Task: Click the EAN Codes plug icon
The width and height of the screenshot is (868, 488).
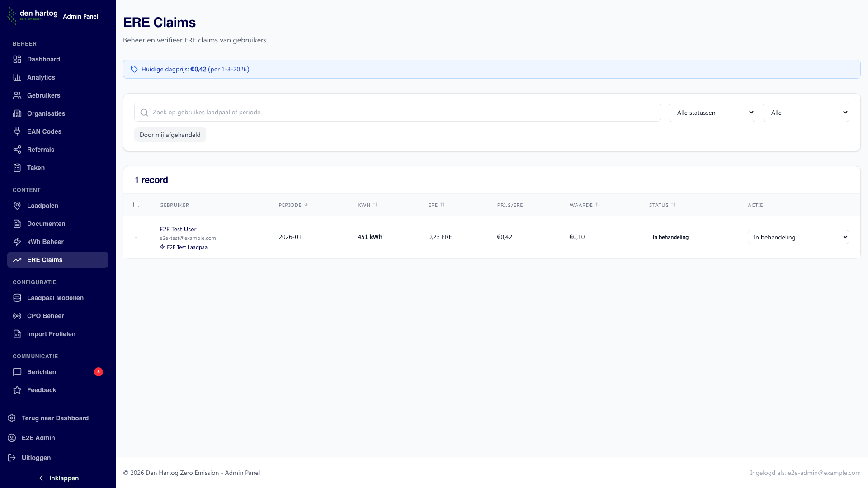Action: point(17,131)
